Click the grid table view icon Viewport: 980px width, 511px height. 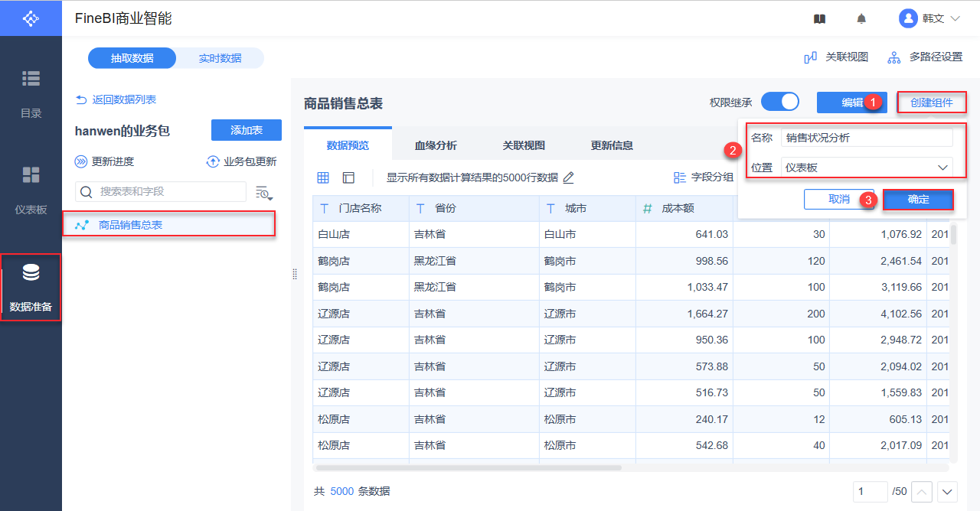(323, 177)
